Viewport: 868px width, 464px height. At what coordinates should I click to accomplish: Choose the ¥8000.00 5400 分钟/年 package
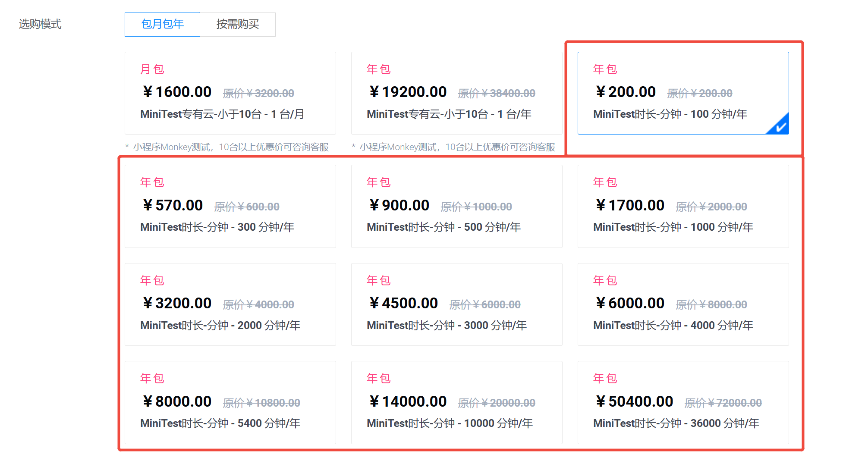(230, 402)
